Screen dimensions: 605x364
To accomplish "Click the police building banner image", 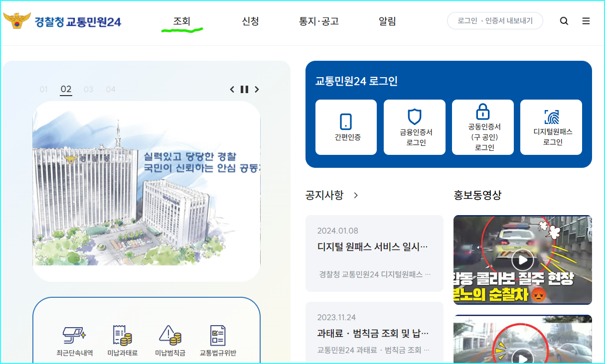I will 147,192.
